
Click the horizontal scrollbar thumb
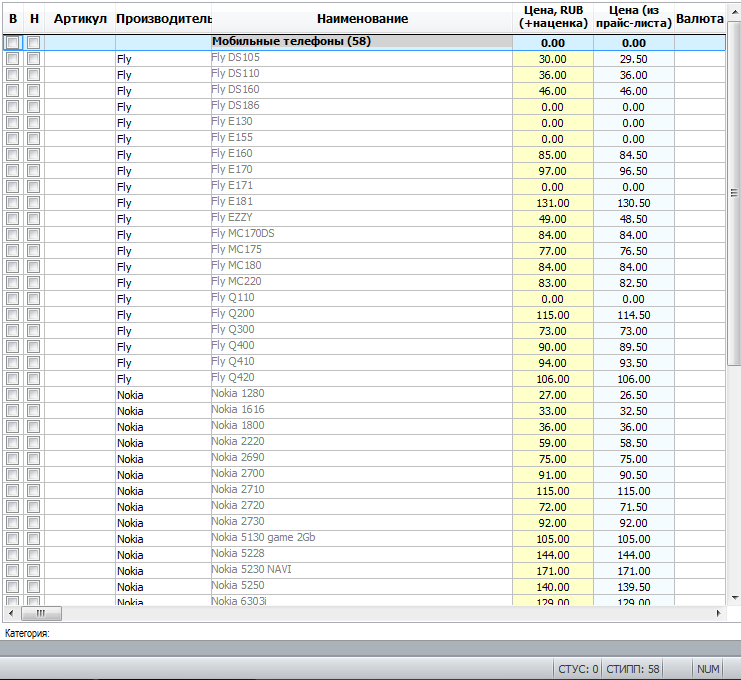(41, 613)
